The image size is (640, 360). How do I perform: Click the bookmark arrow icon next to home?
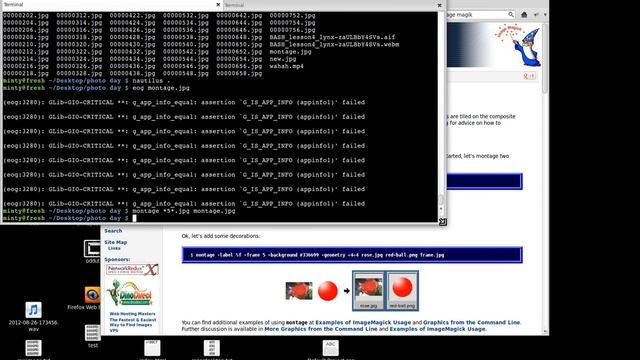pyautogui.click(x=536, y=15)
